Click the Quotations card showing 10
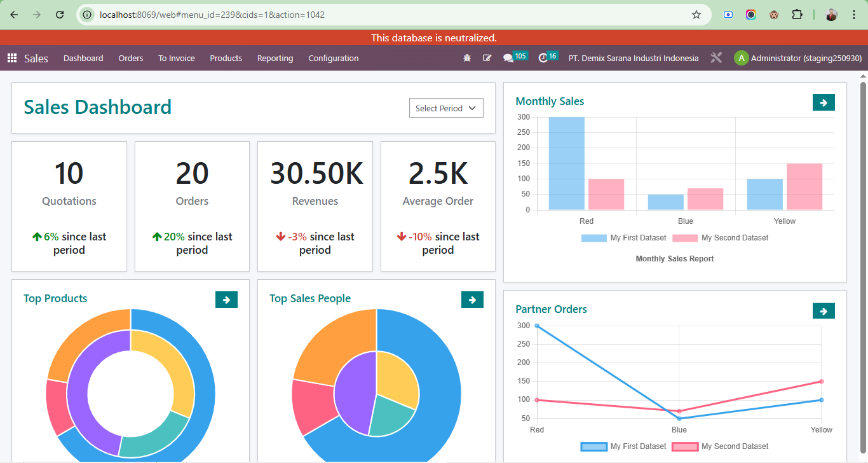The height and width of the screenshot is (463, 868). click(x=69, y=206)
